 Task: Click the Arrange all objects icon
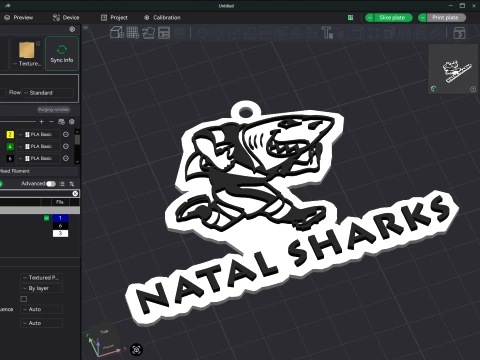[164, 33]
